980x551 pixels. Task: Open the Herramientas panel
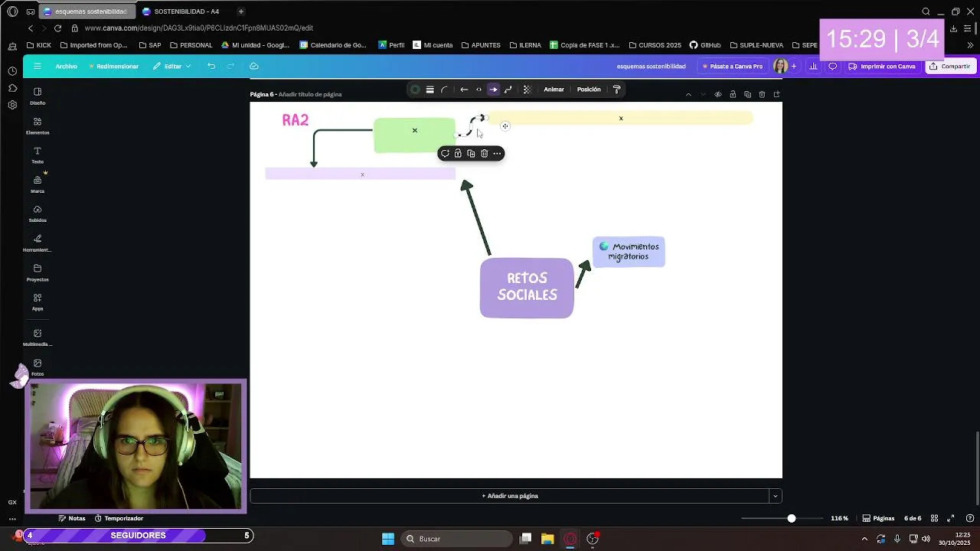pos(38,243)
